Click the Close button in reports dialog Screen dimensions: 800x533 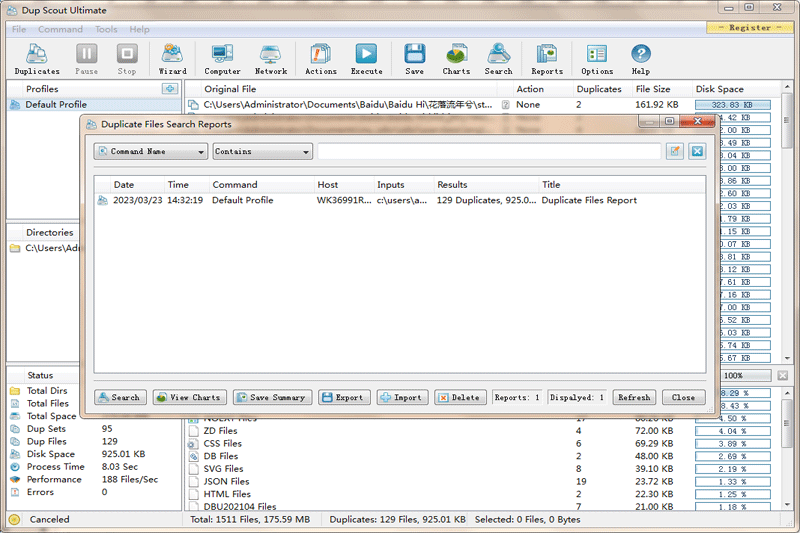click(x=683, y=397)
